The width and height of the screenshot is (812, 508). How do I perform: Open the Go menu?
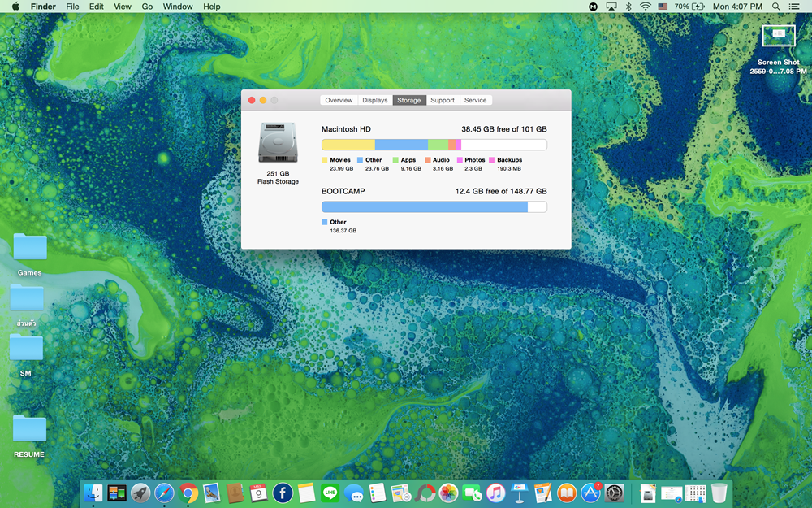click(x=147, y=7)
